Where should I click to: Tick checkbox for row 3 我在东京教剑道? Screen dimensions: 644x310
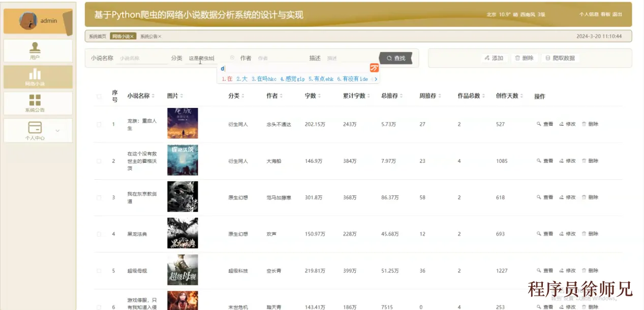click(99, 198)
